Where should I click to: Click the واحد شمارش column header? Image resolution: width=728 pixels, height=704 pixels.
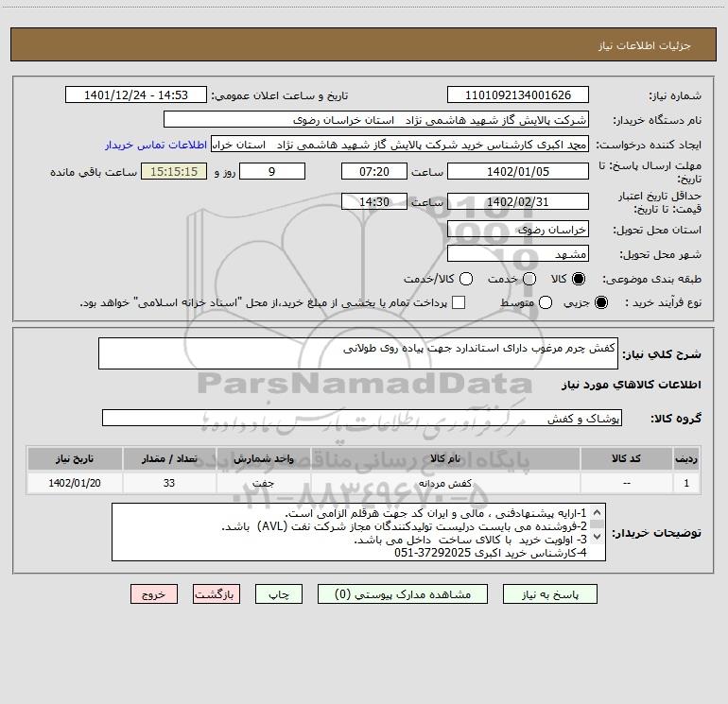[263, 459]
